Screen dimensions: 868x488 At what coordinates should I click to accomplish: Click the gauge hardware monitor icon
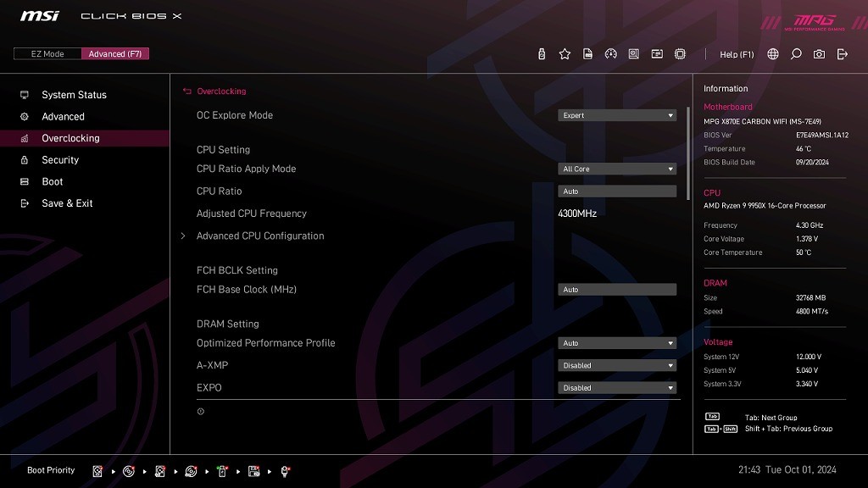(x=610, y=54)
